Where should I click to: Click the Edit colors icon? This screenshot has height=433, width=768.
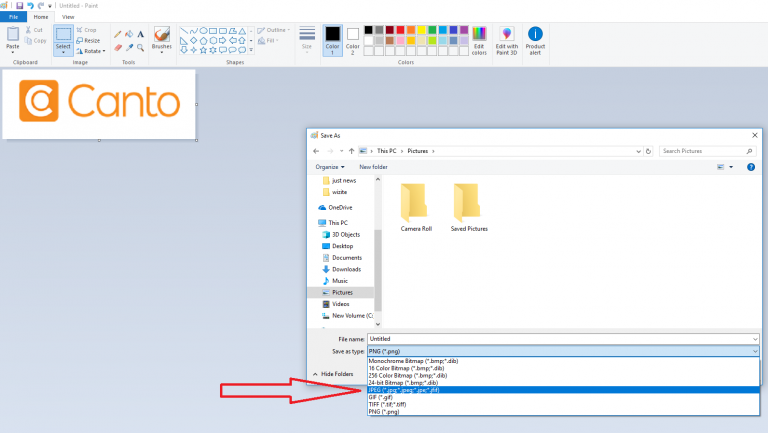[479, 41]
